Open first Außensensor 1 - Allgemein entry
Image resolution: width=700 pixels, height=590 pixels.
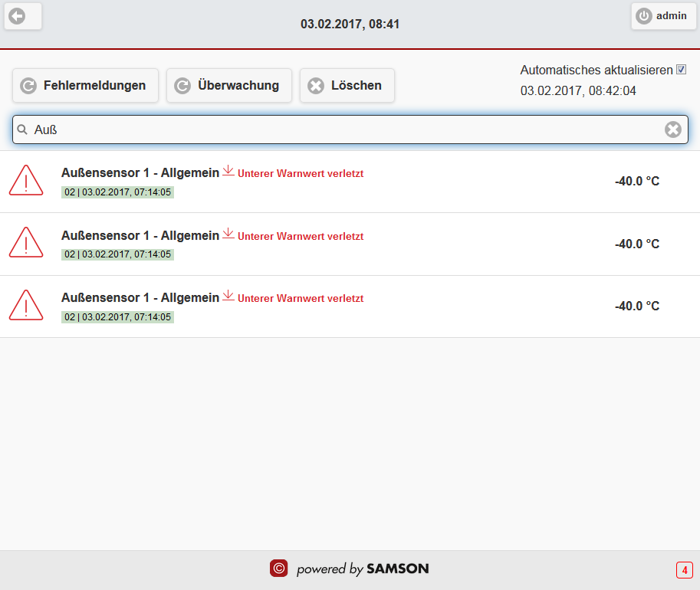tap(140, 172)
